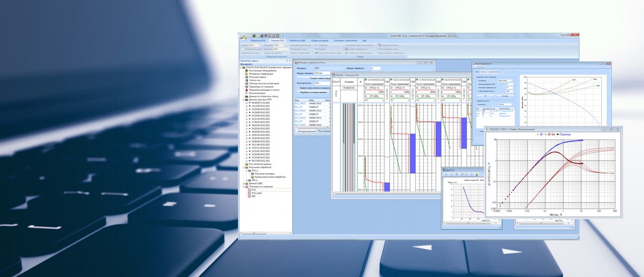Collapse the 'Результаты обработки' tree node

(x=244, y=167)
